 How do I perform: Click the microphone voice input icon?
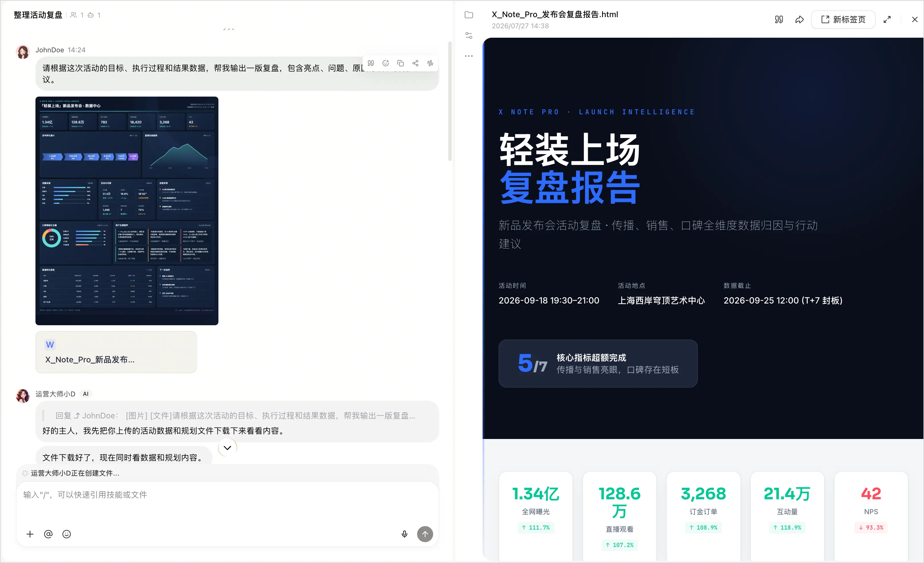[404, 534]
